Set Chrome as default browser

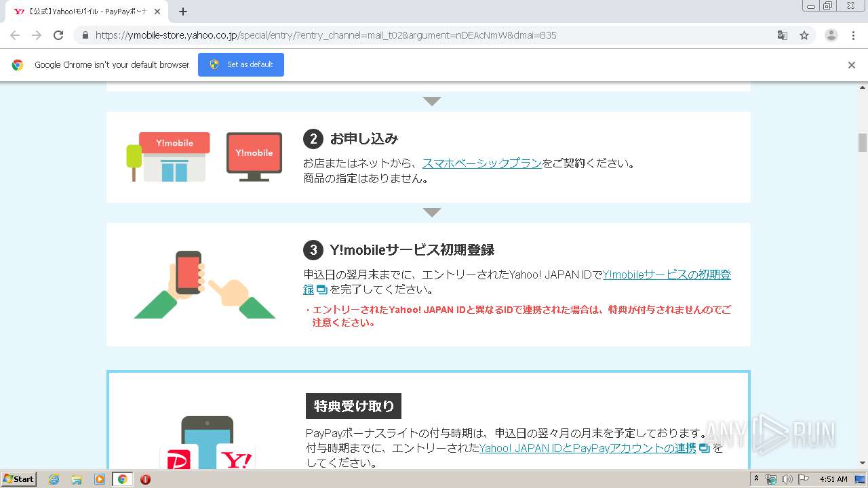(x=241, y=64)
